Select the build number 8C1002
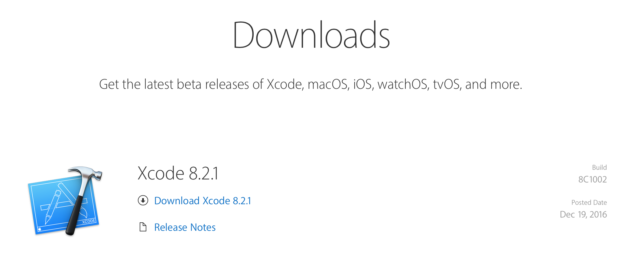Viewport: 644px width, 261px height. tap(593, 179)
